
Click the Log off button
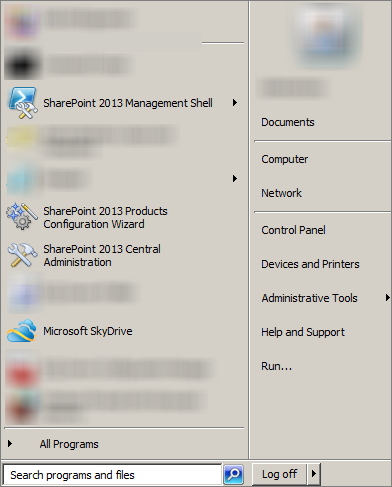pyautogui.click(x=279, y=474)
